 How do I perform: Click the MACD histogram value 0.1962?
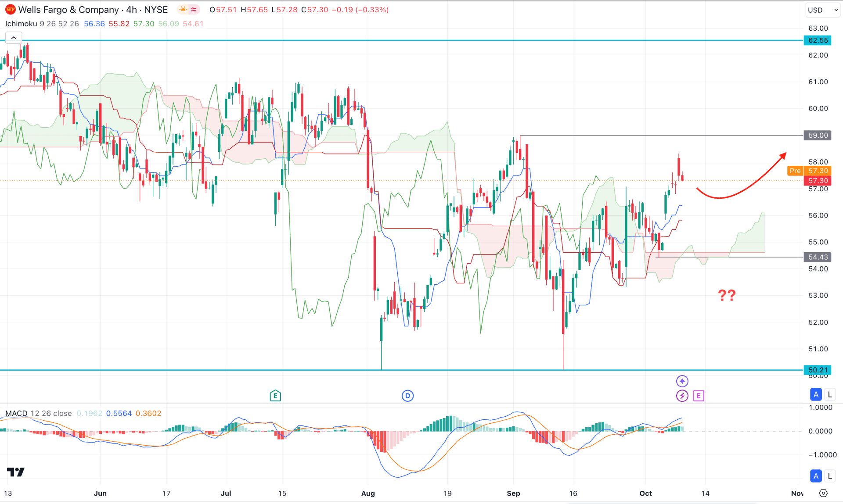tap(89, 413)
